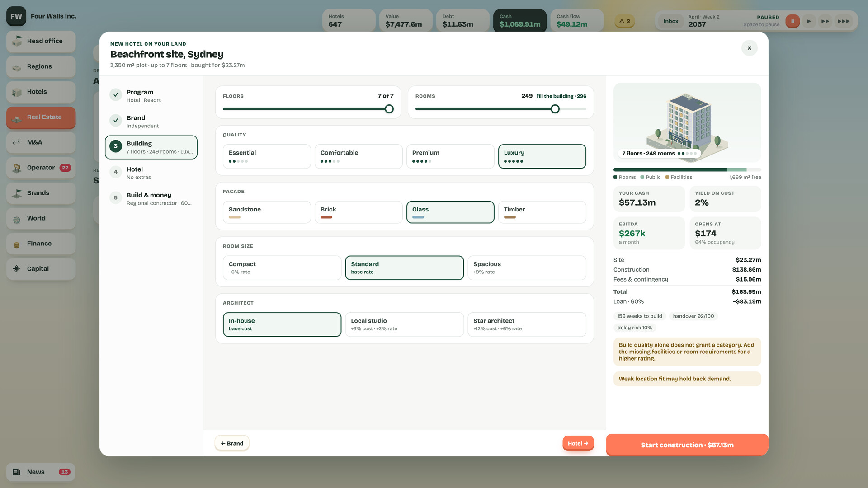The height and width of the screenshot is (488, 868).
Task: Click the Rooms slider handle
Action: [555, 109]
